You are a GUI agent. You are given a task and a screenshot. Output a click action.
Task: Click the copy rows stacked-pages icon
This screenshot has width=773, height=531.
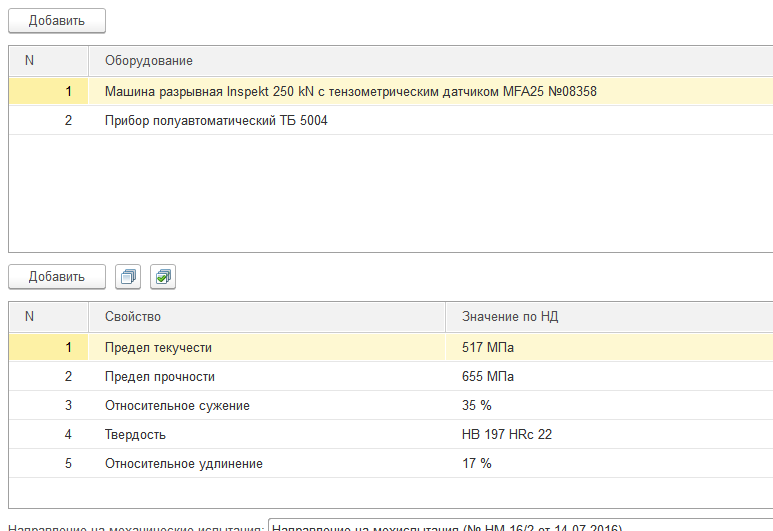128,277
